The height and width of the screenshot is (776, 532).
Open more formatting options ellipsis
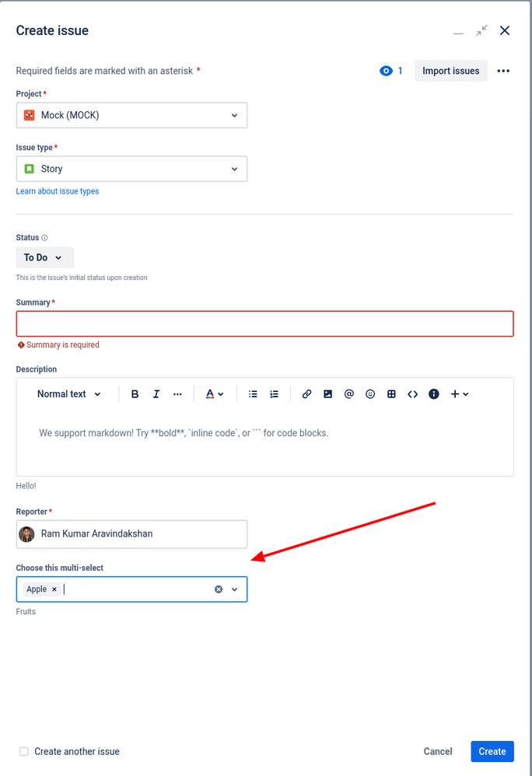coord(177,394)
